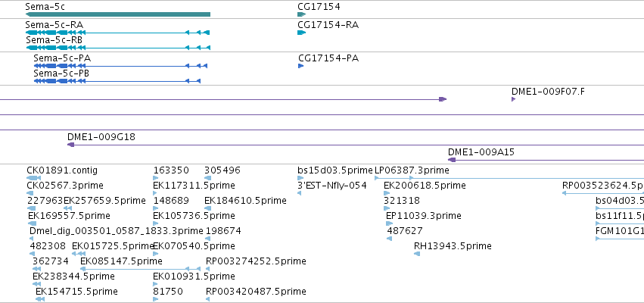This screenshot has height=303, width=644.
Task: Click EK070540.5prime label
Action: pyautogui.click(x=194, y=246)
